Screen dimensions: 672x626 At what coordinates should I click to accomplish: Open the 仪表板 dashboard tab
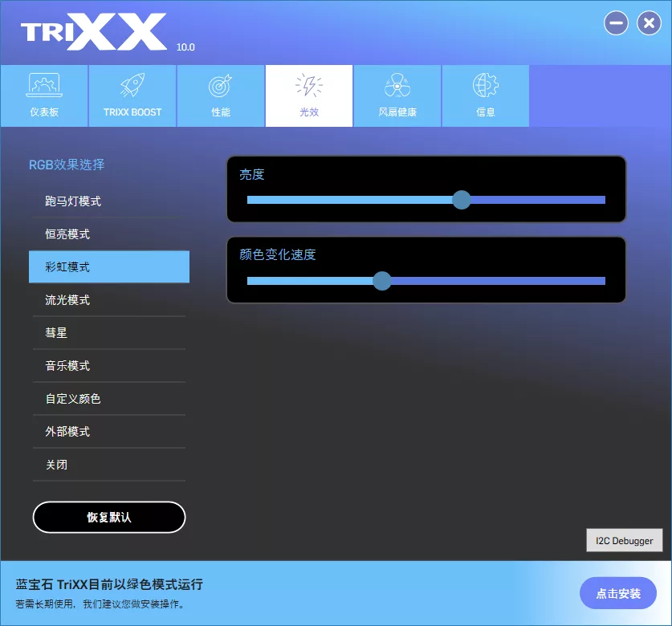tap(44, 96)
